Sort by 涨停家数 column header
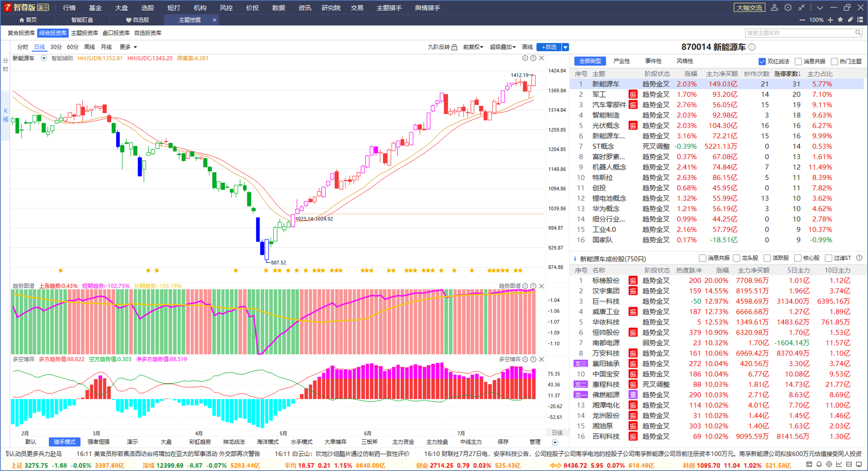This screenshot has height=471, width=868. tap(787, 74)
